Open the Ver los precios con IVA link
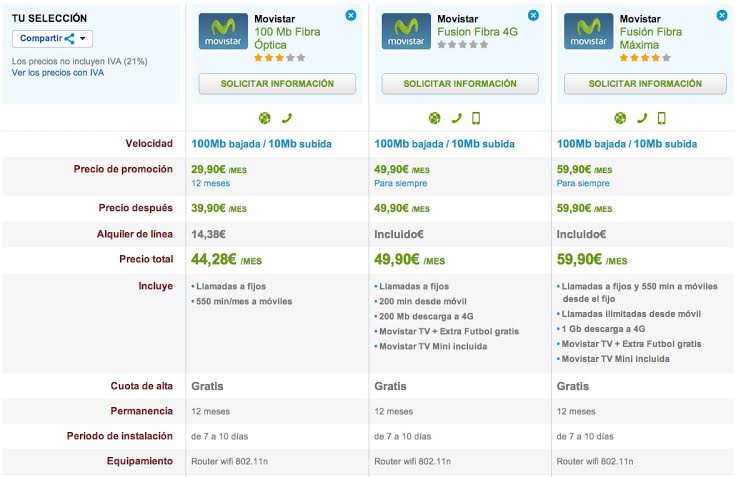The height and width of the screenshot is (477, 736). pyautogui.click(x=58, y=73)
